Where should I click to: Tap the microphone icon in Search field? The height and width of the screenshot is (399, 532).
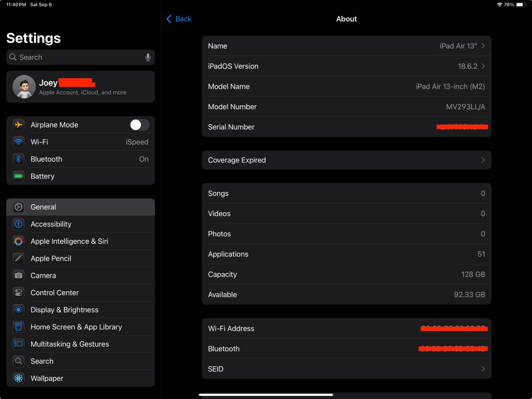(148, 57)
